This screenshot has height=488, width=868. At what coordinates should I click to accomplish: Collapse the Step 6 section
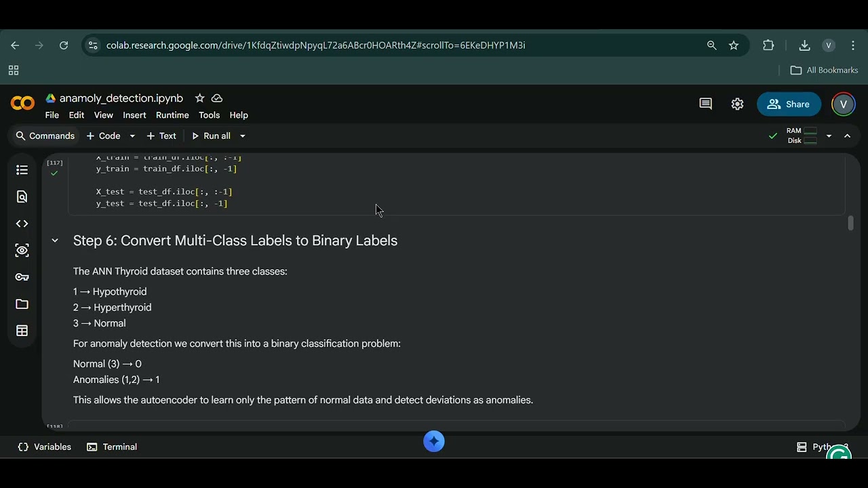pyautogui.click(x=55, y=241)
